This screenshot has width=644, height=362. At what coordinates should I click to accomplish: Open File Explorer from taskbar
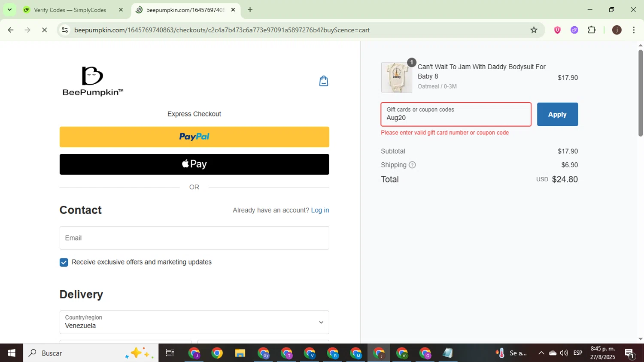coord(240,353)
